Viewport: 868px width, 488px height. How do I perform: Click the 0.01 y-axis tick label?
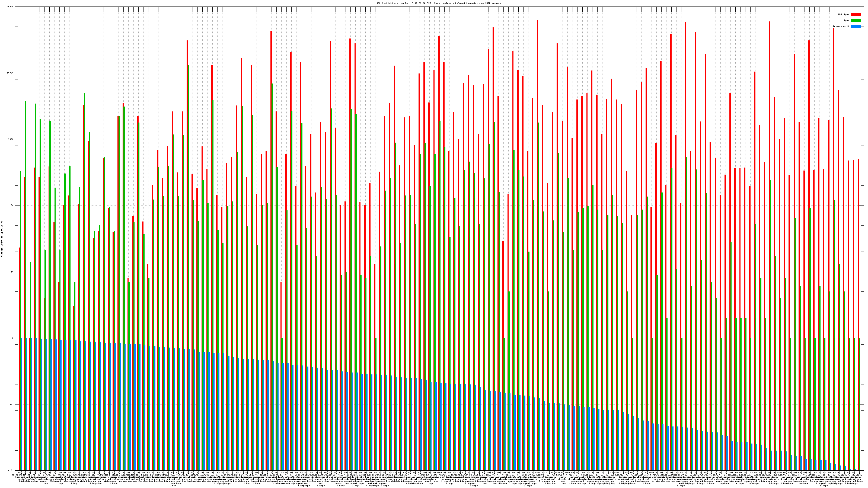coord(11,470)
